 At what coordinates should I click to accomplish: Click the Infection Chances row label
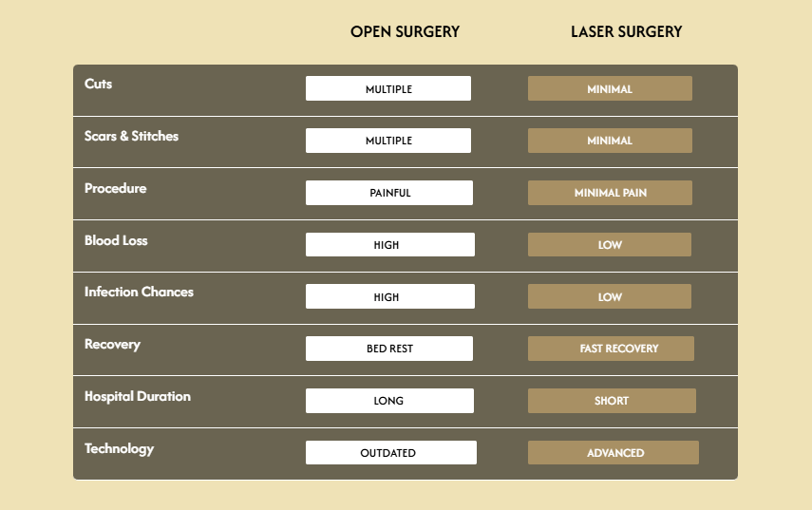tap(139, 292)
